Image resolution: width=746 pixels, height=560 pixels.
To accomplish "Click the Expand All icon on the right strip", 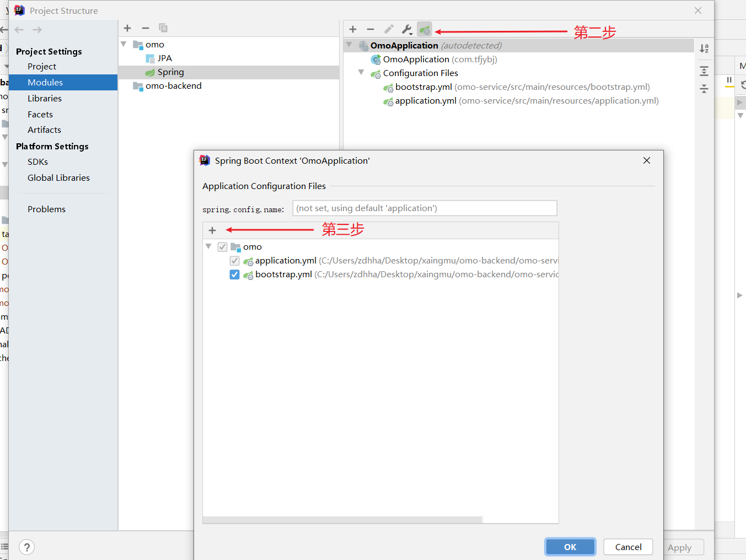I will tap(704, 71).
